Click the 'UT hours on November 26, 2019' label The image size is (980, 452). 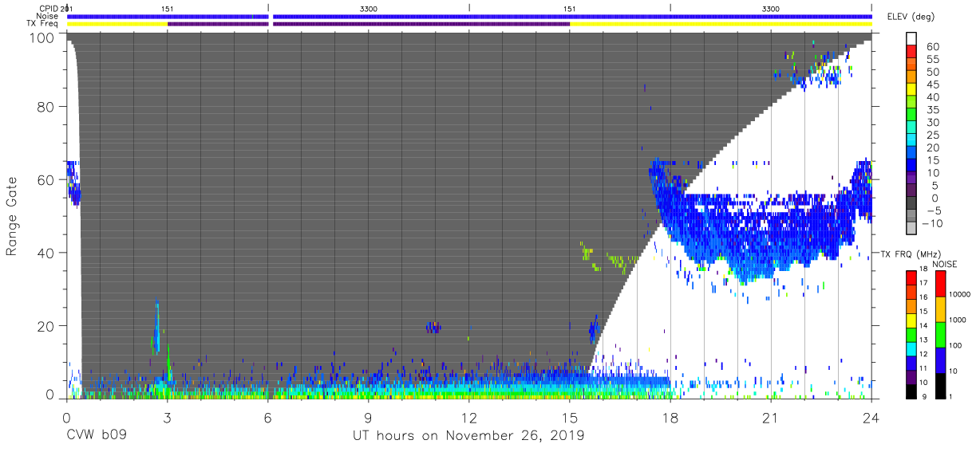coord(468,436)
